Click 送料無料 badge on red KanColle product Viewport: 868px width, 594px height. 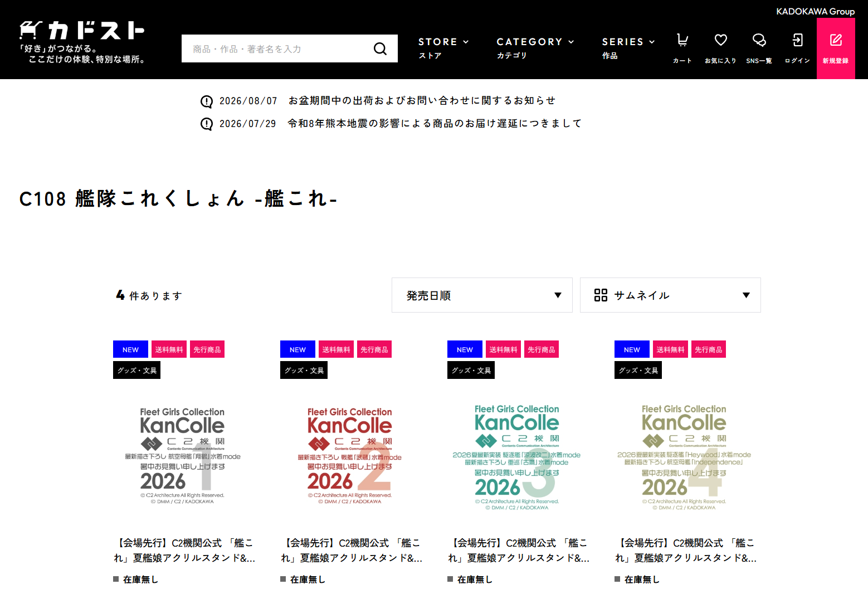click(336, 349)
